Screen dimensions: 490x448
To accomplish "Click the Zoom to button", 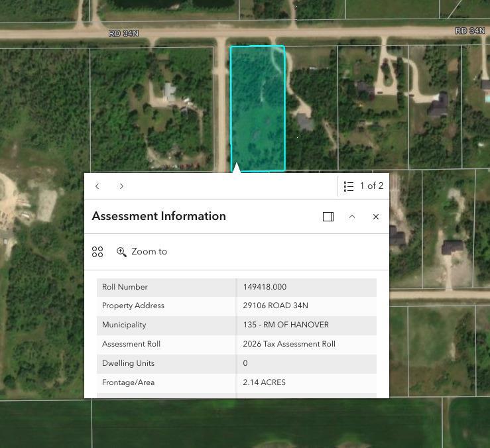I will click(x=142, y=252).
